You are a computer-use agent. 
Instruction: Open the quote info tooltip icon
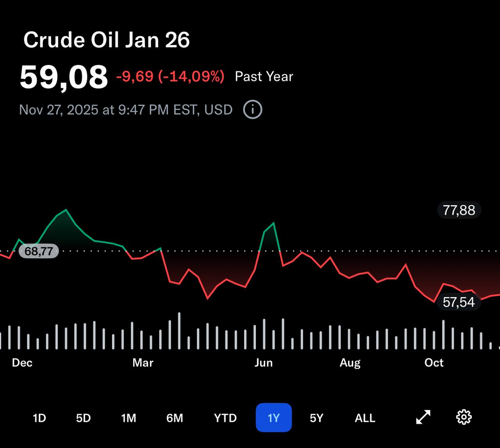coord(252,109)
